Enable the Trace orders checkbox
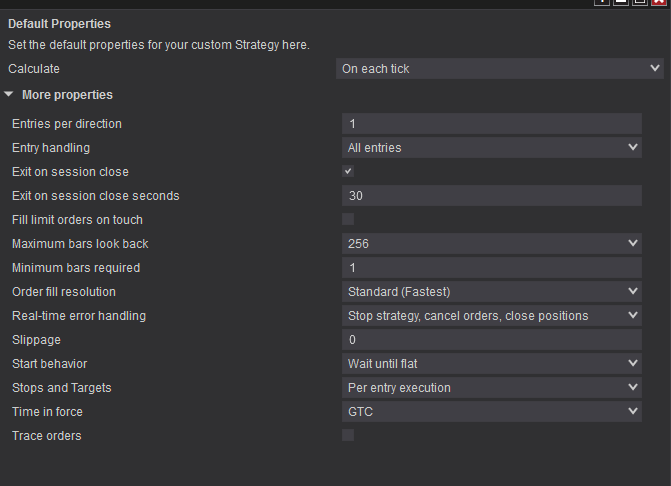This screenshot has width=671, height=486. tap(348, 435)
